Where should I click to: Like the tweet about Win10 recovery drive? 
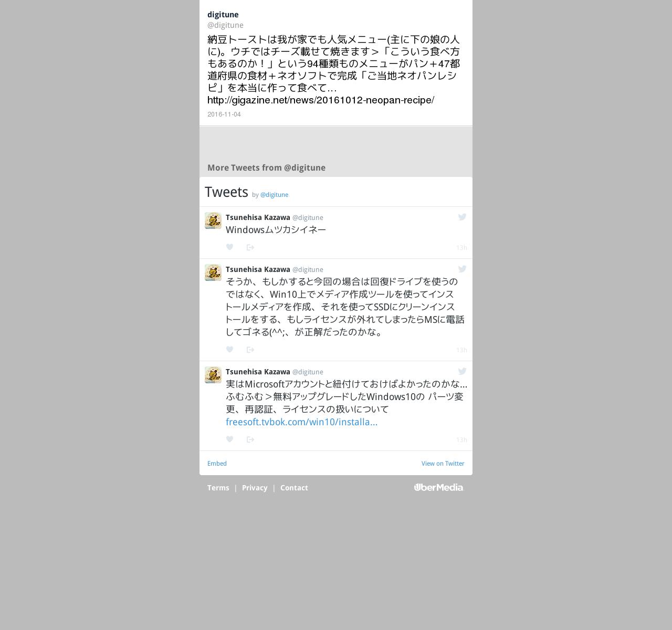coord(229,350)
